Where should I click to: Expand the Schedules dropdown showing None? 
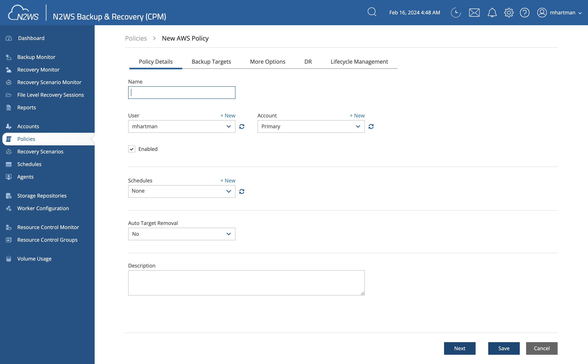click(x=181, y=191)
